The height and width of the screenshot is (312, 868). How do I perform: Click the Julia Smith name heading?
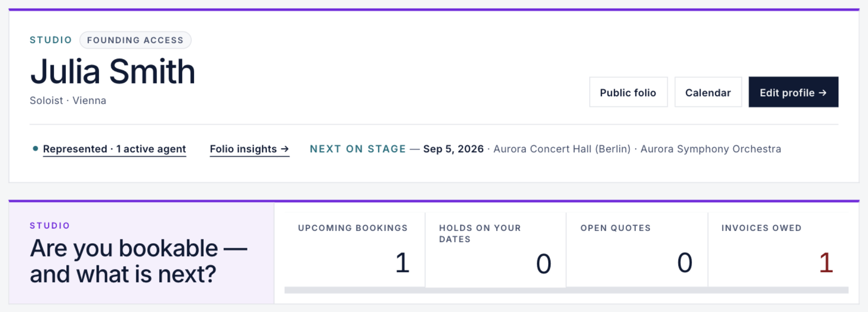tap(113, 72)
